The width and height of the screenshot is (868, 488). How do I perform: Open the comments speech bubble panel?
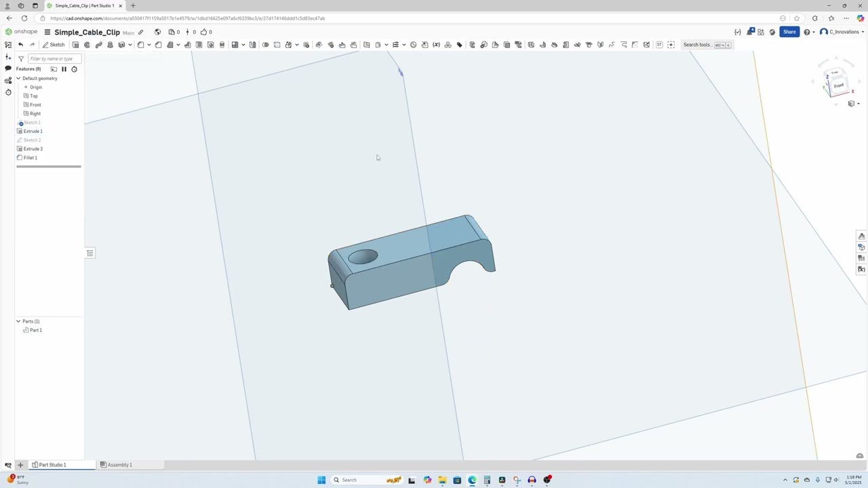[8, 68]
